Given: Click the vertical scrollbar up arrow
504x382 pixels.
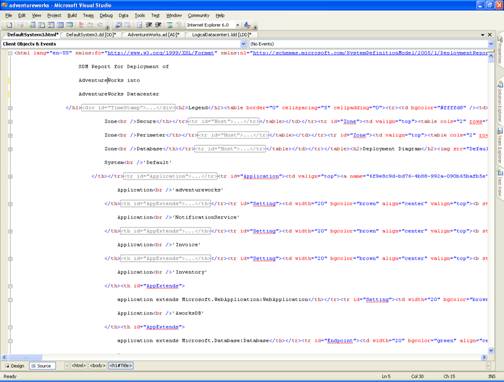Looking at the screenshot, I should point(491,57).
